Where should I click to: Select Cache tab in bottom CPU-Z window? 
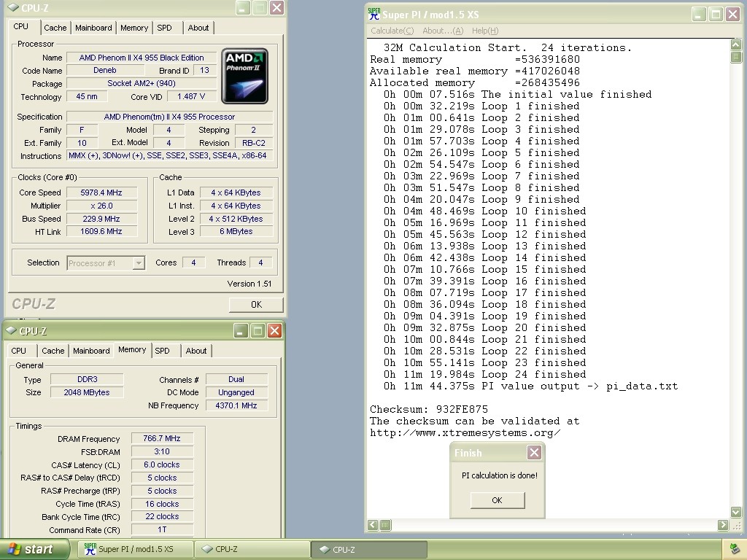53,351
